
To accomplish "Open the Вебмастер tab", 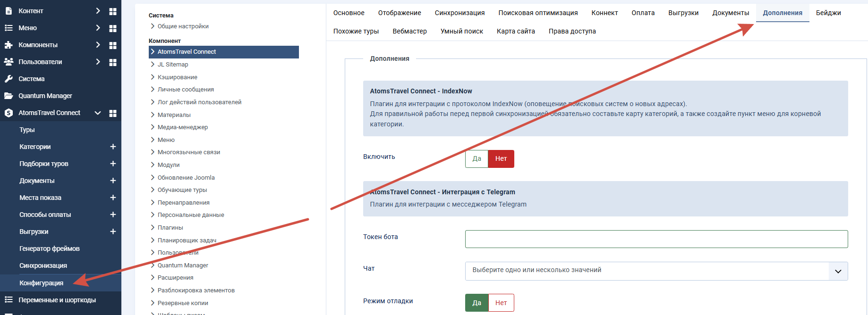I will coord(409,31).
